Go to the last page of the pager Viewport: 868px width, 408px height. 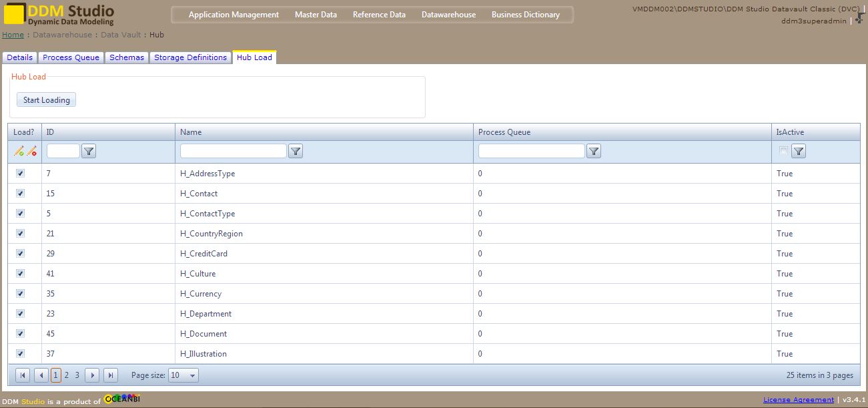(x=111, y=375)
